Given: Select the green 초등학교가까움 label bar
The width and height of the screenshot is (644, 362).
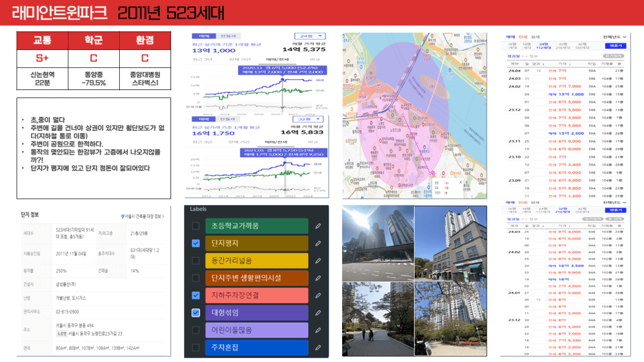Looking at the screenshot, I should coord(256,226).
